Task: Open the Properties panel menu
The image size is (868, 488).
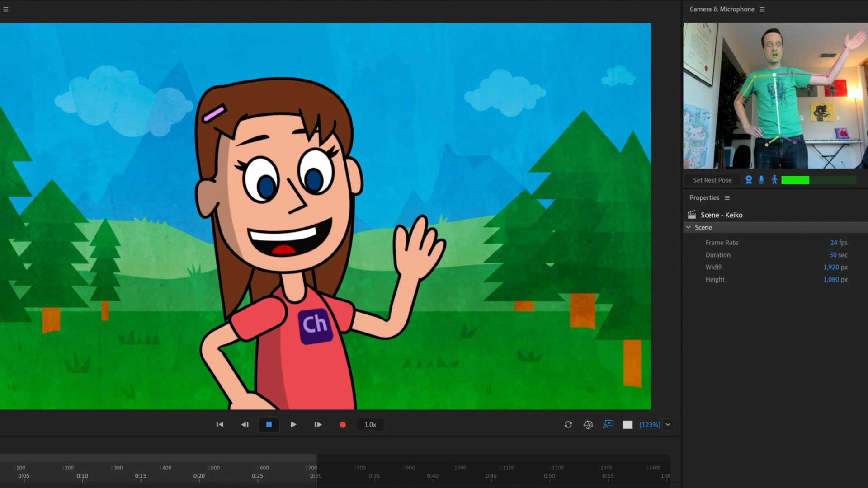Action: (x=727, y=198)
